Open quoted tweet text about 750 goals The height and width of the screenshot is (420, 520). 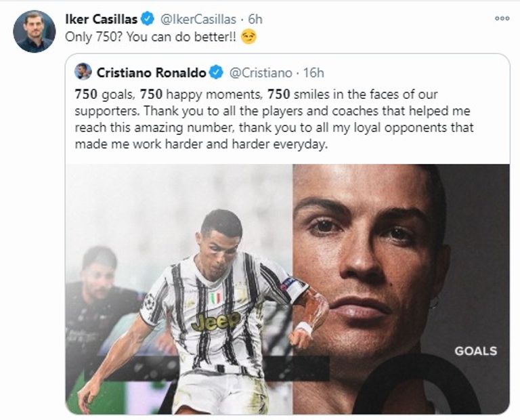click(271, 119)
